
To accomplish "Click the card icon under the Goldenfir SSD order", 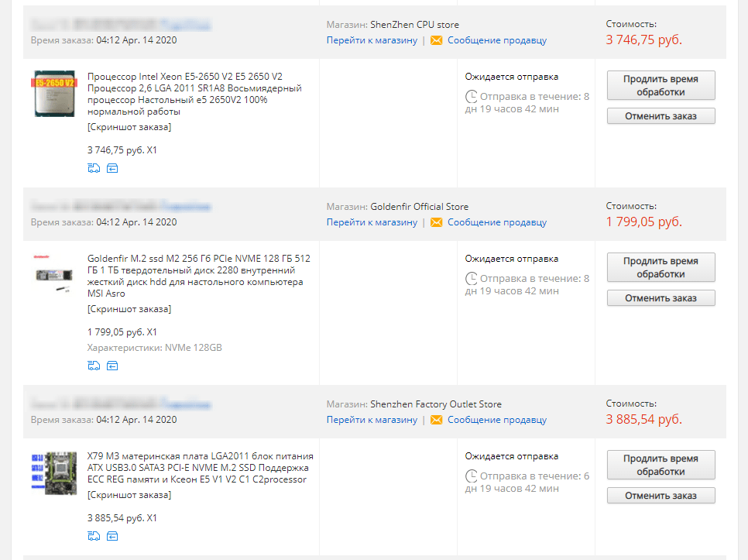I will [112, 365].
